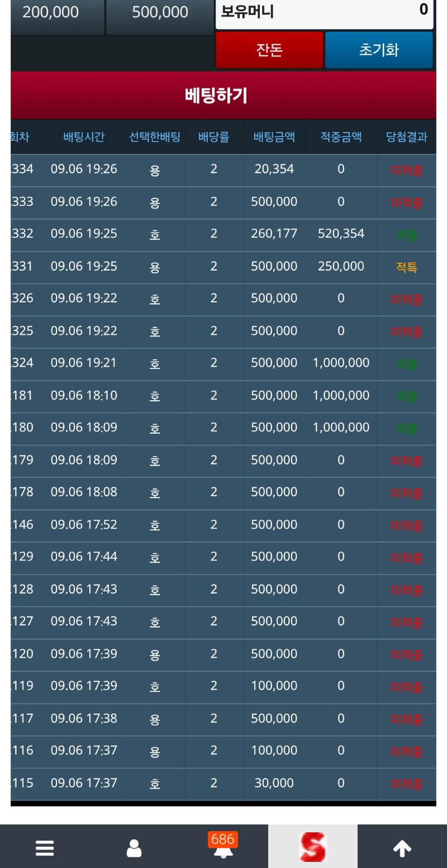Tap the up arrow icon
Screen dimensions: 447x868
(402, 848)
